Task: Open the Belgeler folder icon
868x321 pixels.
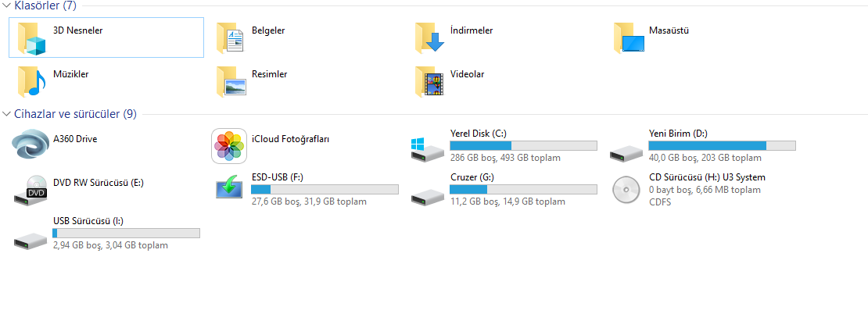Action: 230,37
